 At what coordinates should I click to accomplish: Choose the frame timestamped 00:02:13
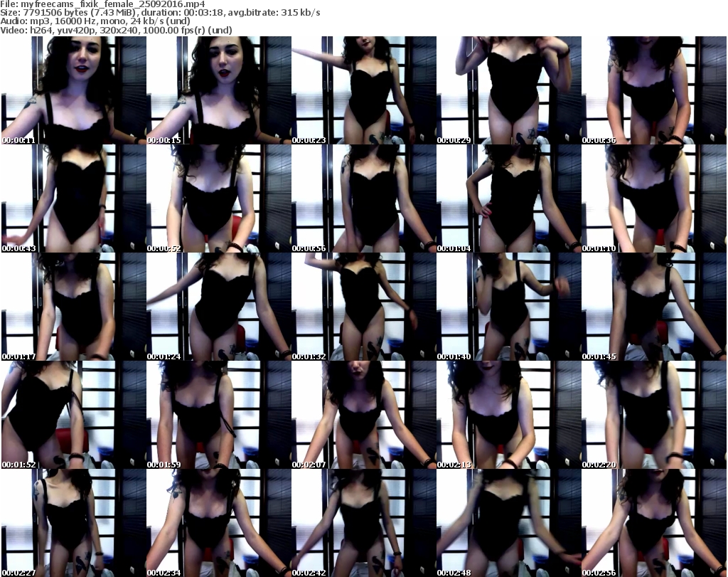tap(509, 415)
